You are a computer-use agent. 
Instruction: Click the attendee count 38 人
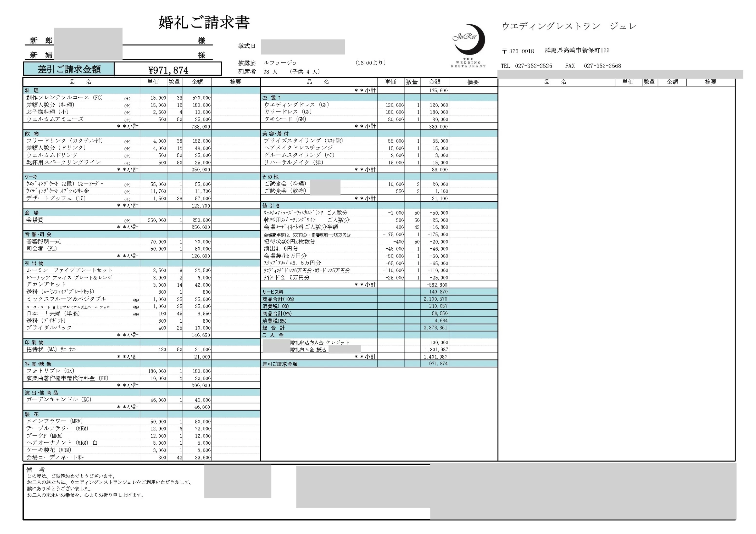tap(270, 71)
